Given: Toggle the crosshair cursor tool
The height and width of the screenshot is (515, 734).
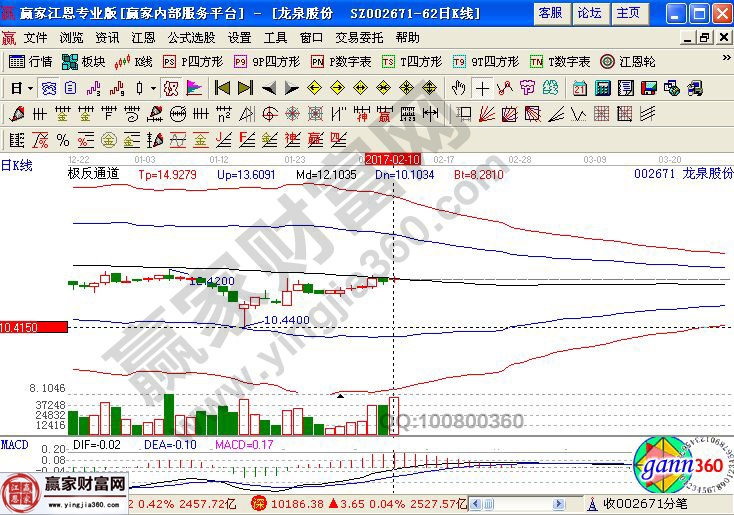Looking at the screenshot, I should pos(483,88).
